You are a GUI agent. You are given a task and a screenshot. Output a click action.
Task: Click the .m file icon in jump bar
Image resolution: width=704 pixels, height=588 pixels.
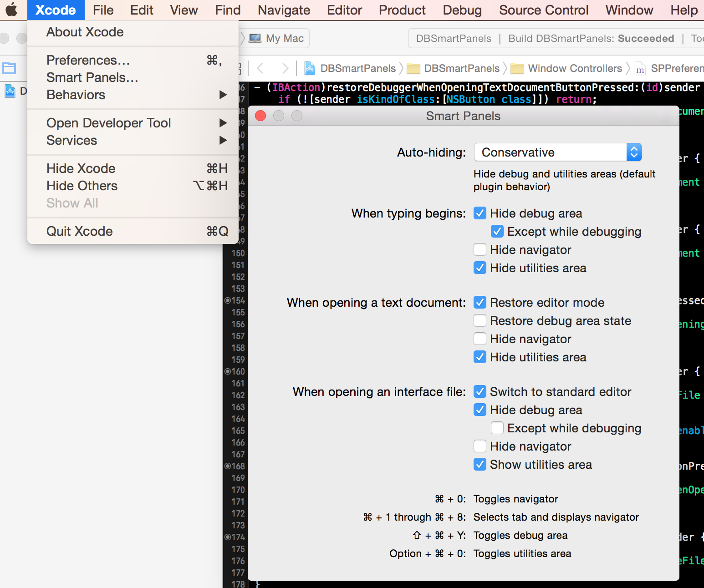coord(640,69)
